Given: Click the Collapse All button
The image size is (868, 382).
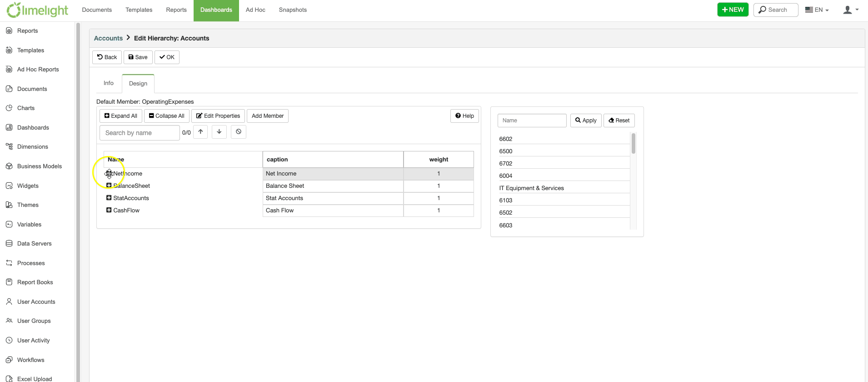Looking at the screenshot, I should point(167,116).
